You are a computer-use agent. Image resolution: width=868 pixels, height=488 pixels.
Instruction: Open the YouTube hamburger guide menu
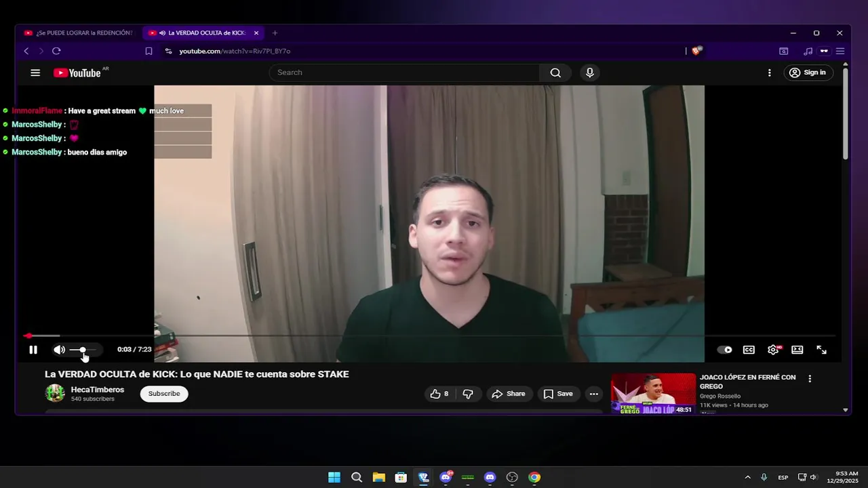(x=35, y=73)
